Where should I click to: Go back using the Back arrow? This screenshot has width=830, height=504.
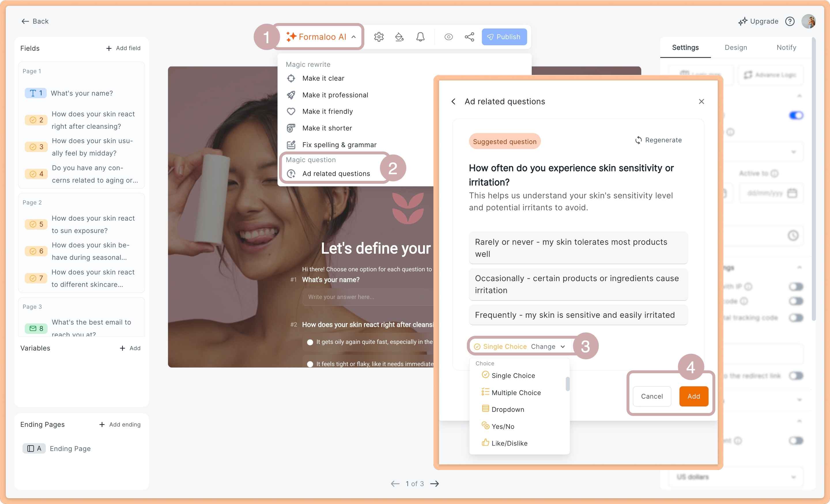[x=35, y=21]
